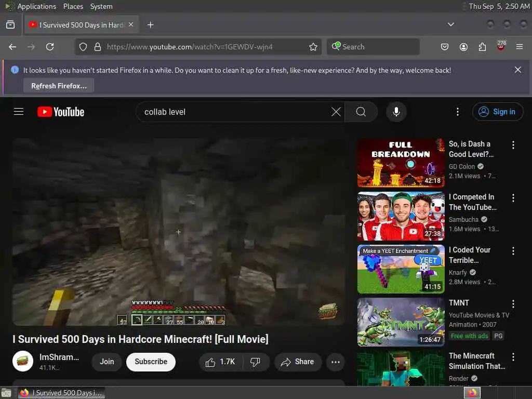The height and width of the screenshot is (399, 532).
Task: Open options for I Competed In video
Action: point(513,198)
